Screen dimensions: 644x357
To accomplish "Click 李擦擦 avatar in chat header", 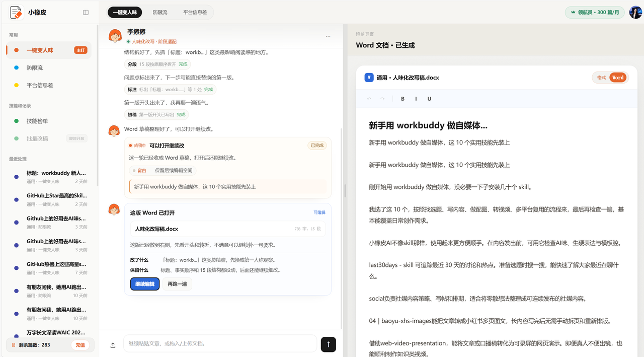I will (115, 36).
